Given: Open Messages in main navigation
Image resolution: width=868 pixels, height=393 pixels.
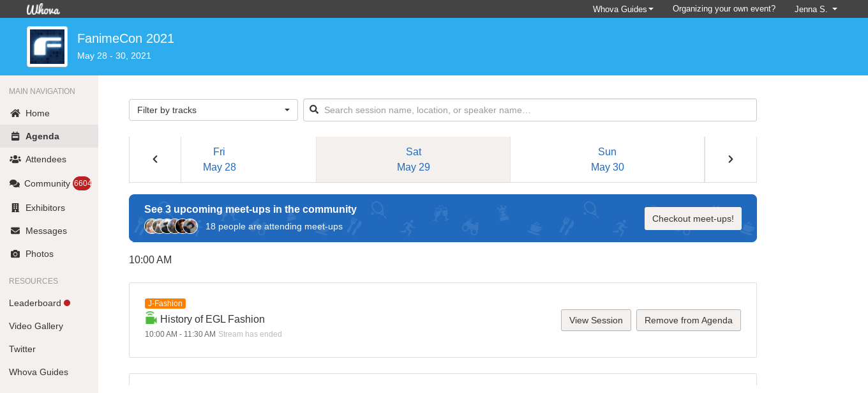Looking at the screenshot, I should (x=49, y=231).
